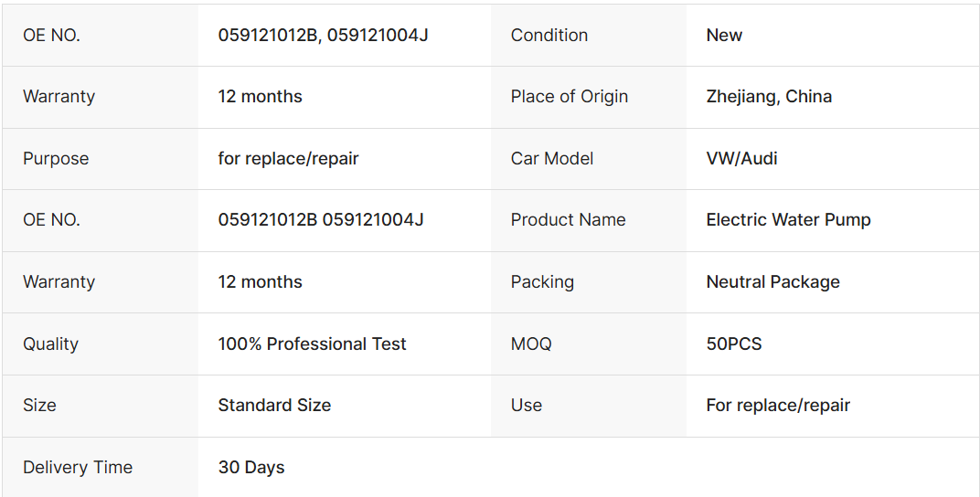980x497 pixels.
Task: Click the Product Name label
Action: 568,220
